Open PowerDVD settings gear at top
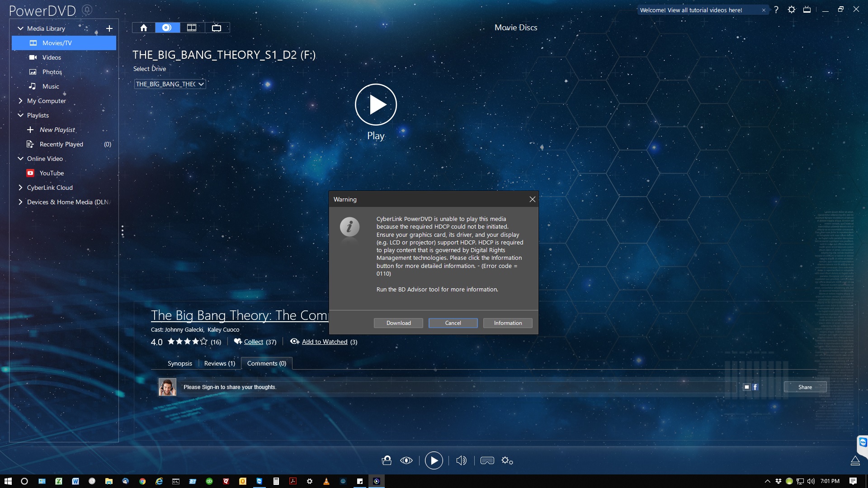The height and width of the screenshot is (488, 868). (x=792, y=9)
